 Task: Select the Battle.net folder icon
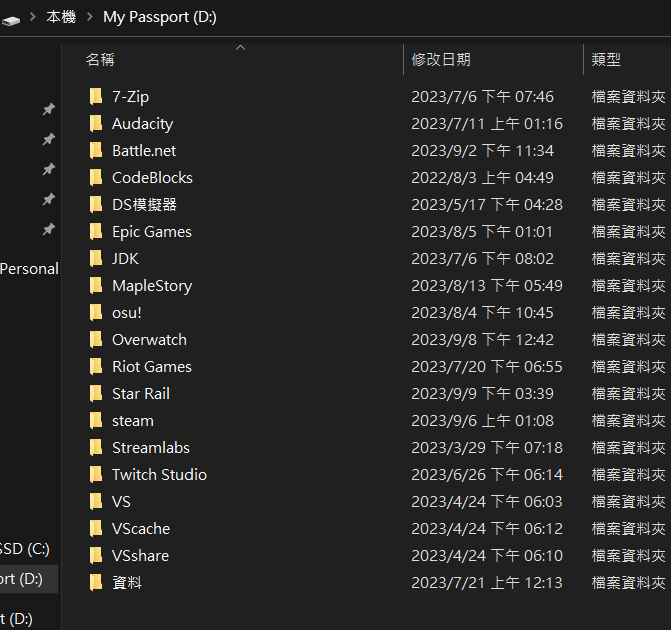tap(96, 150)
